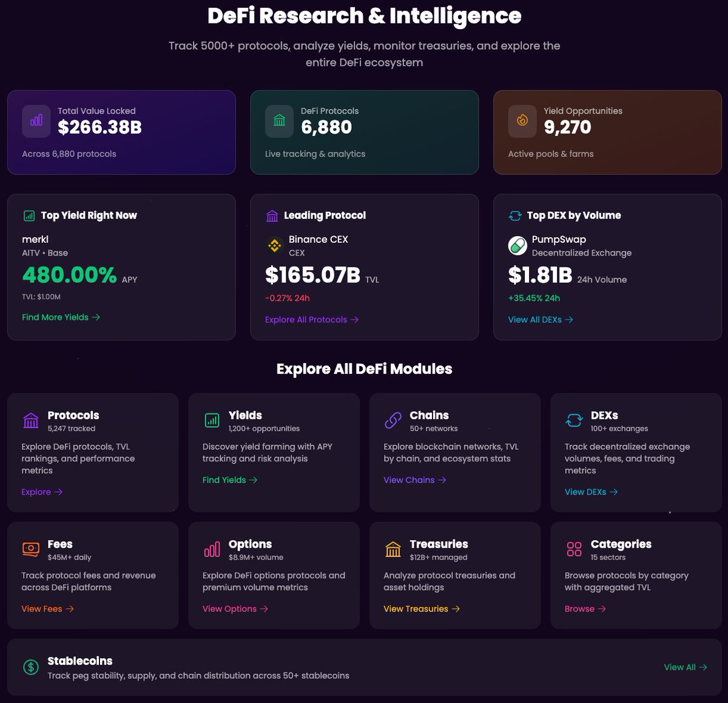Click the Protocols module bank icon
The image size is (728, 703).
pos(31,420)
